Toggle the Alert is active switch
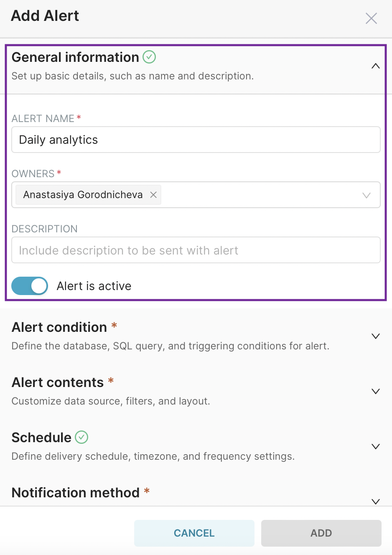 click(x=30, y=286)
